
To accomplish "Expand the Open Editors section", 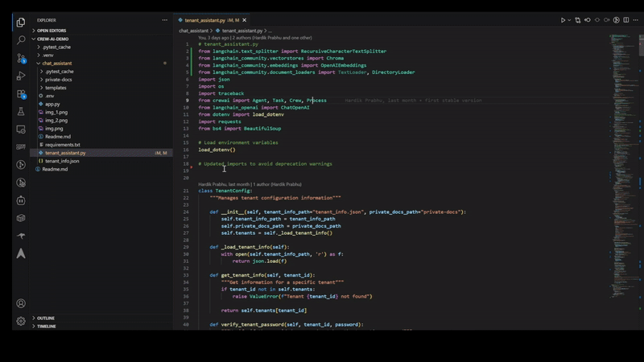I will pos(52,31).
